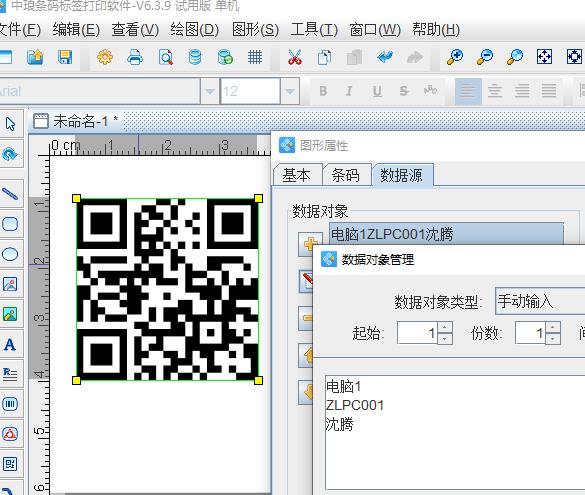
Task: Justify text alignment
Action: 549,91
